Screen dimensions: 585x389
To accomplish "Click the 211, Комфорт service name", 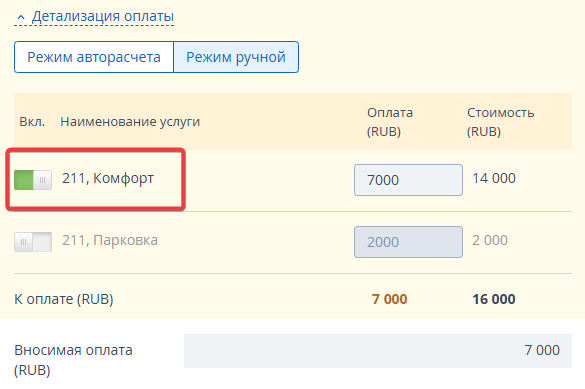I will [108, 178].
